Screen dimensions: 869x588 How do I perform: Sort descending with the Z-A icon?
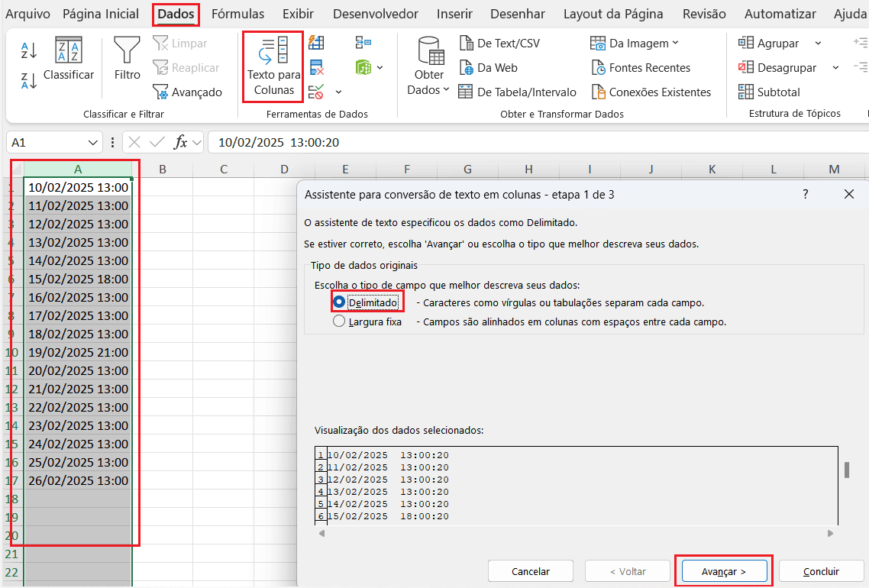click(x=28, y=81)
